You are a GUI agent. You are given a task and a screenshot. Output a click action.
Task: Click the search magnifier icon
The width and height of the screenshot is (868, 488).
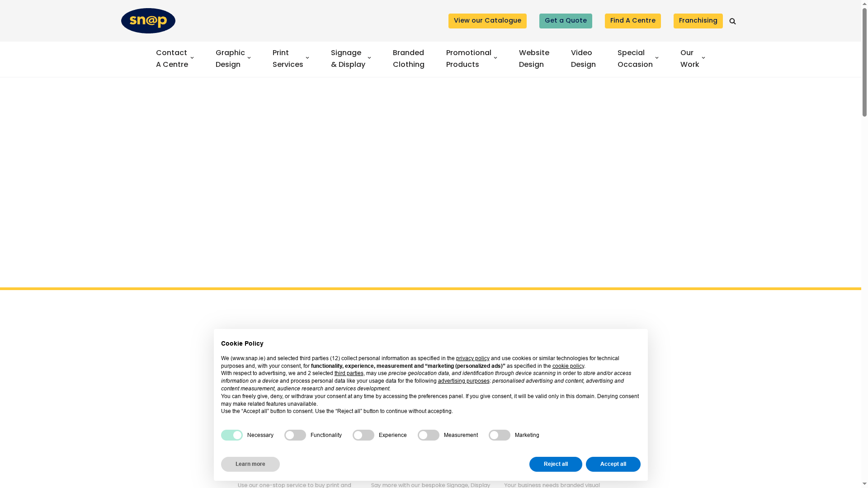click(732, 21)
